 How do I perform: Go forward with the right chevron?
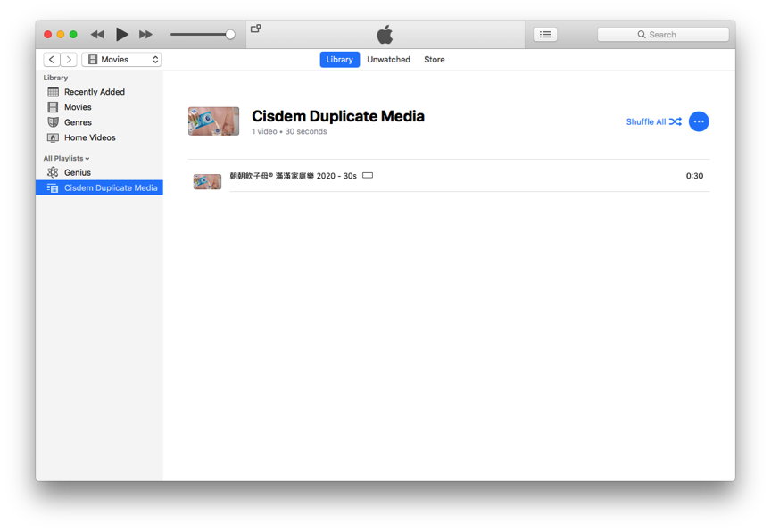point(69,60)
